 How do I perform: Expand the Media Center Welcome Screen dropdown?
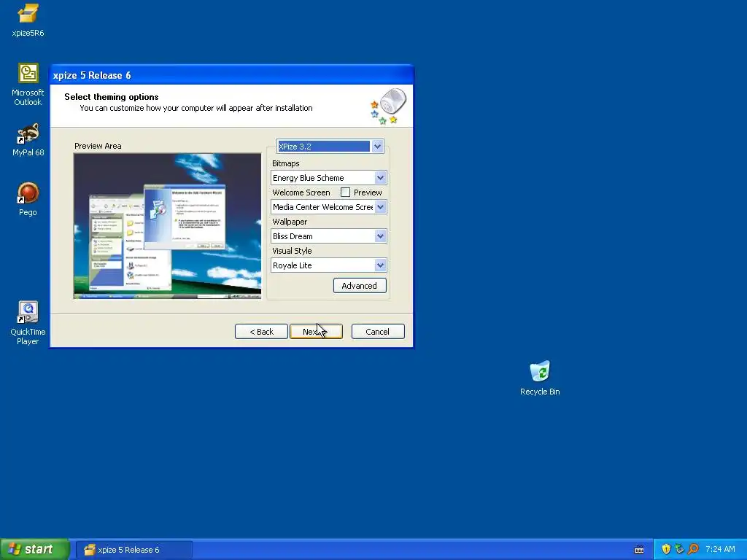(x=380, y=206)
